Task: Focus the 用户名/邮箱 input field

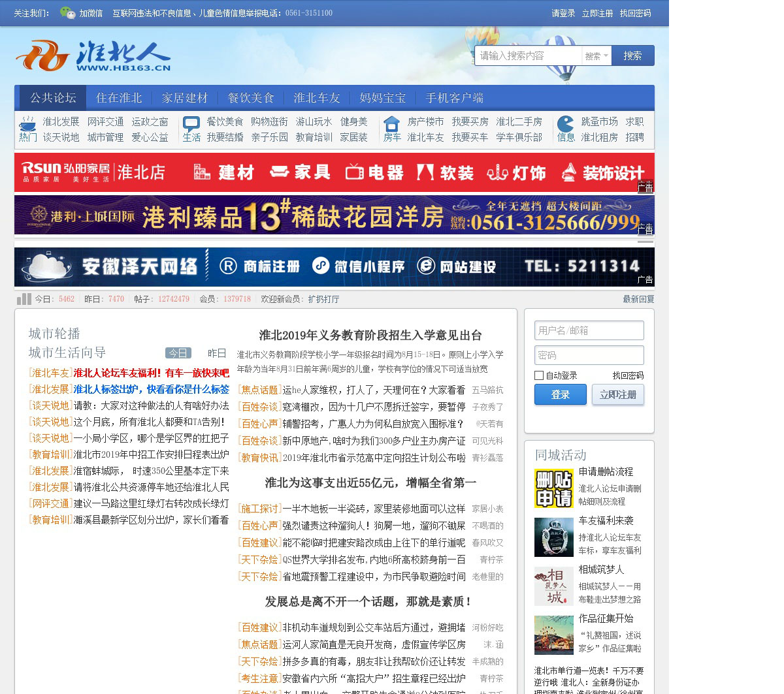Action: pos(589,330)
